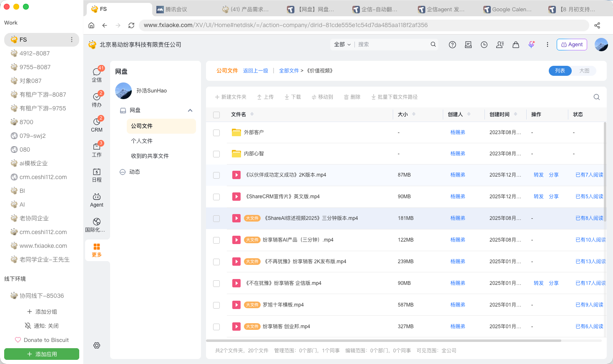Open the CRM sidebar icon
The height and width of the screenshot is (364, 613).
point(97,124)
